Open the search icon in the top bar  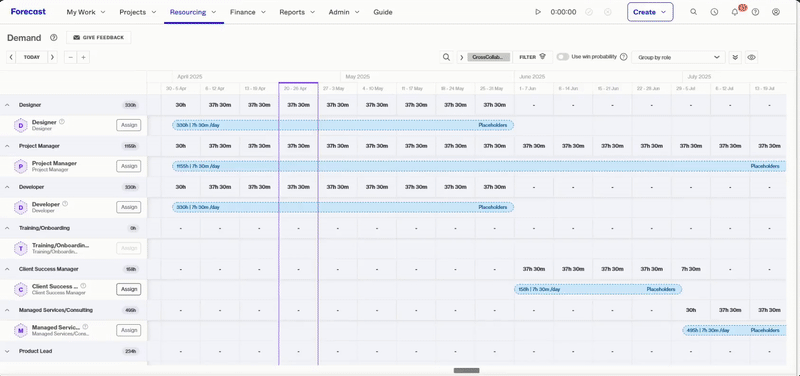coord(693,12)
